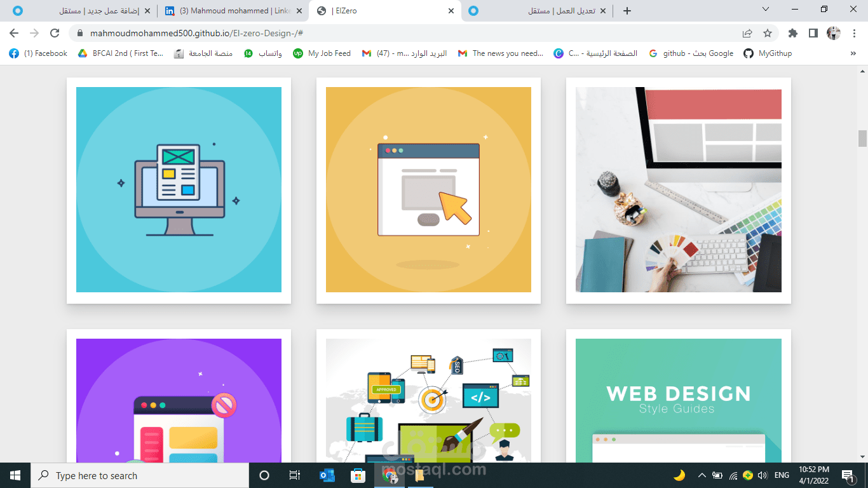The width and height of the screenshot is (868, 488).
Task: Open the Chrome profile avatar
Action: tap(834, 33)
